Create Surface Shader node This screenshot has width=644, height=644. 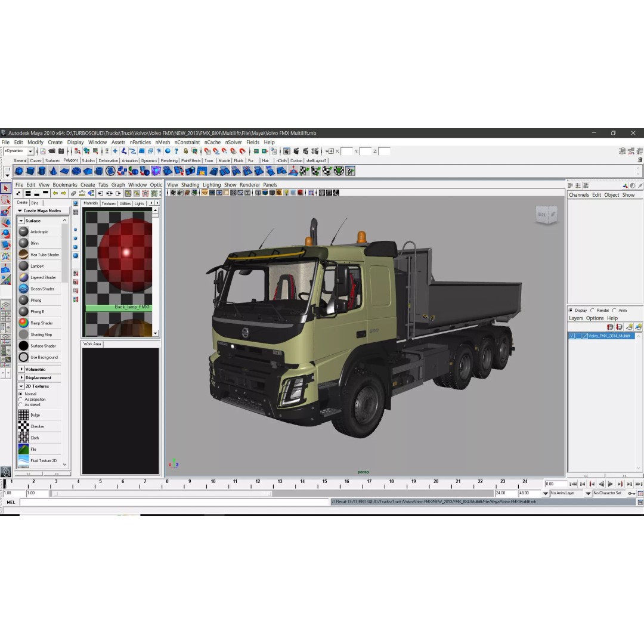(x=40, y=346)
